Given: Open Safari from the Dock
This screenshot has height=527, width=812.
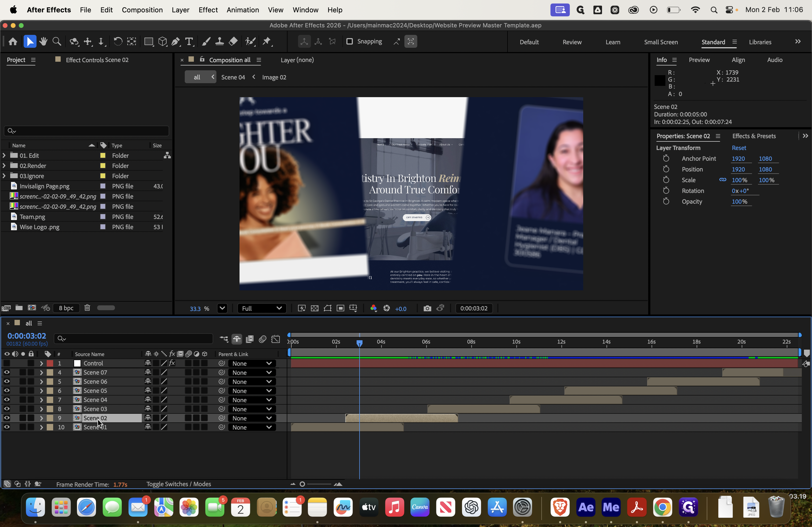Looking at the screenshot, I should click(86, 507).
